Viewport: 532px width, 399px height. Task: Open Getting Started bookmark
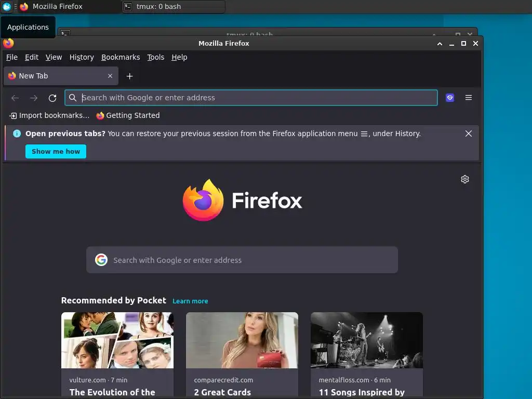coord(128,116)
